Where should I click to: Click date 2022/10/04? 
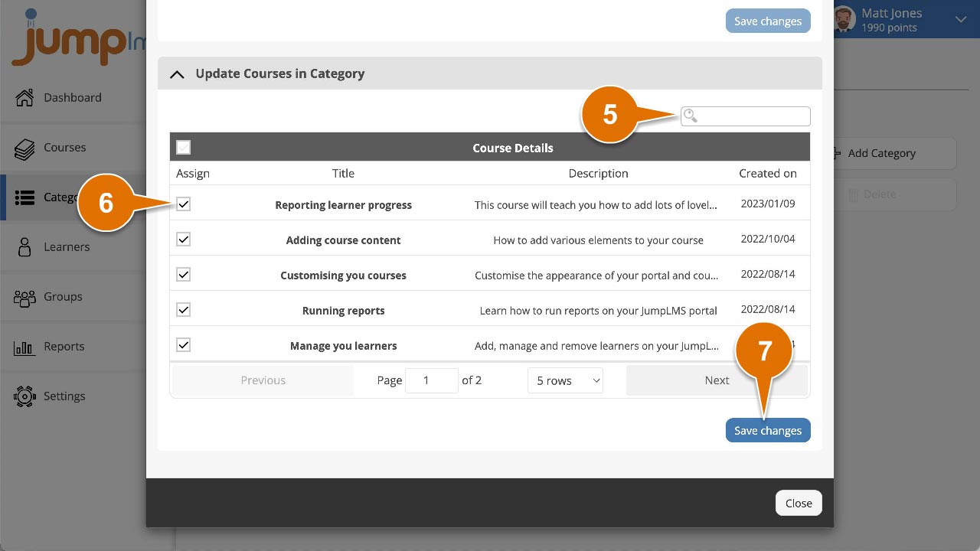[768, 239]
